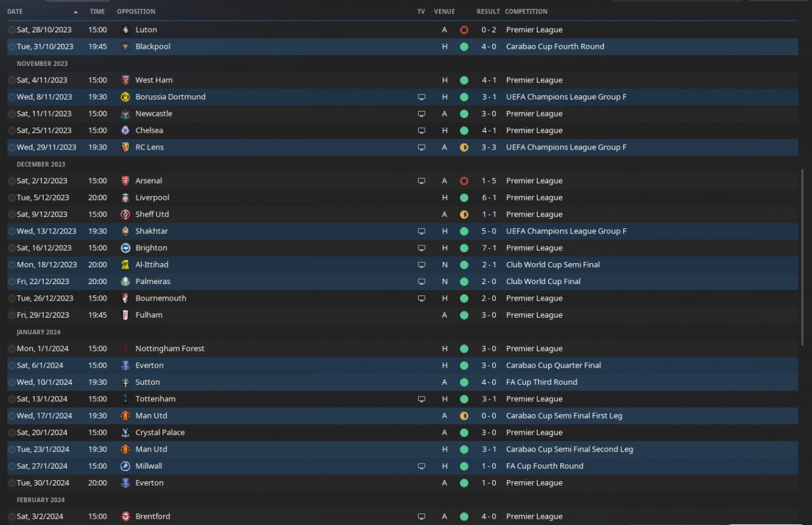
Task: Toggle the tick circle beside Tue, 5/12/2023
Action: (x=11, y=198)
